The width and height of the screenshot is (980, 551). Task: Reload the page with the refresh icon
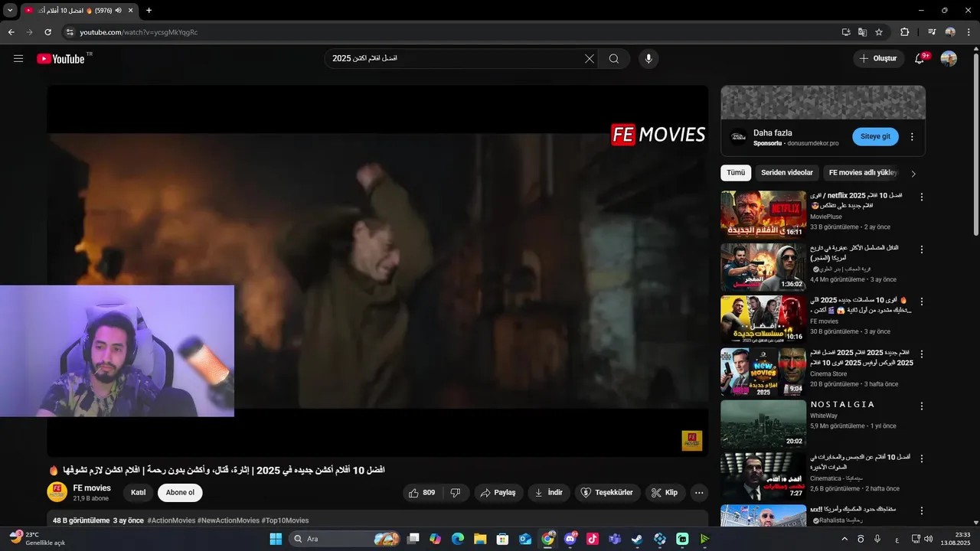pyautogui.click(x=47, y=32)
